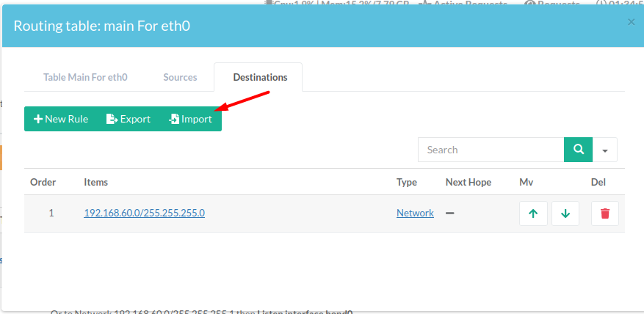Focus the Search input field
The image size is (644, 314).
pyautogui.click(x=491, y=150)
